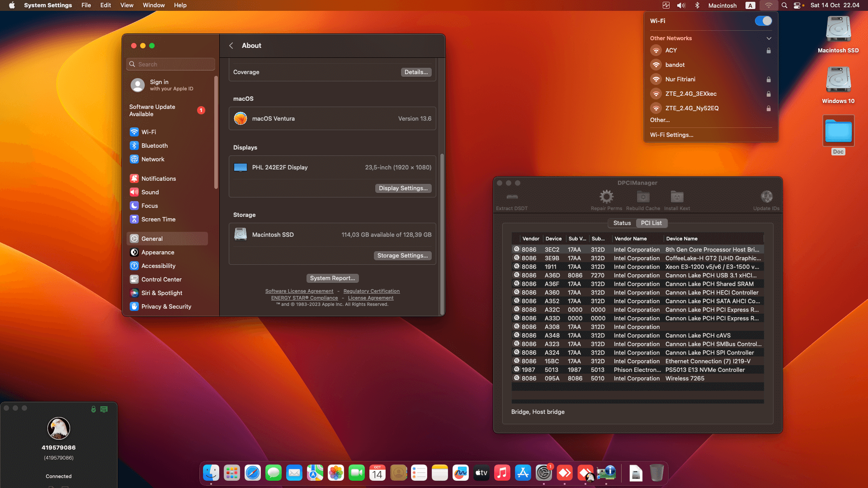
Task: Open Finder from the Dock
Action: point(211,473)
